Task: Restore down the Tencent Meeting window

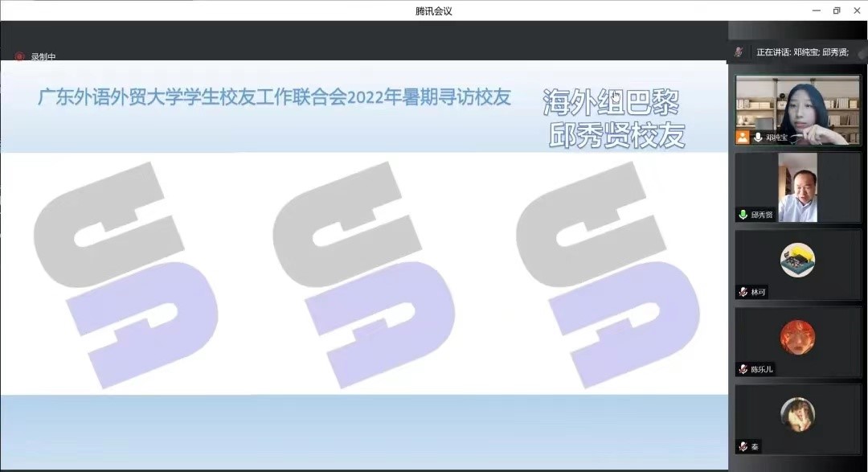Action: point(836,10)
